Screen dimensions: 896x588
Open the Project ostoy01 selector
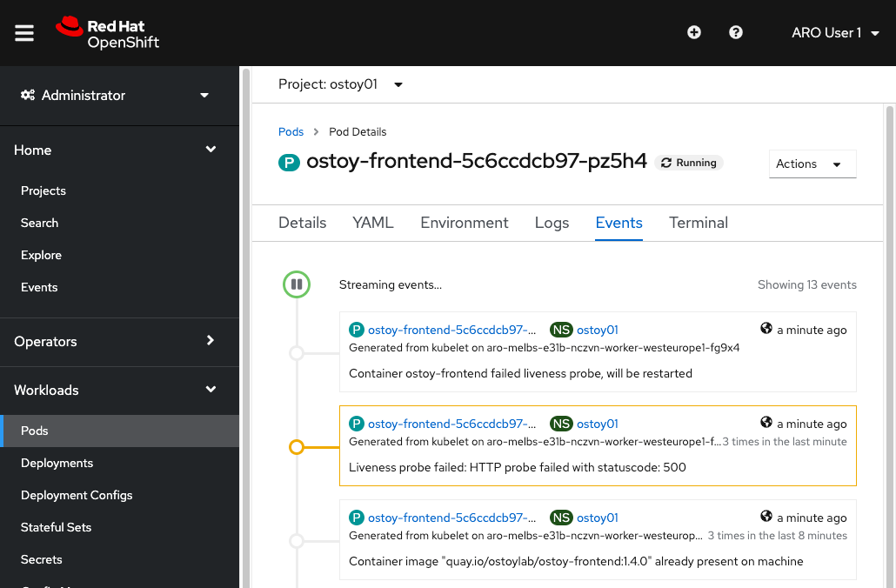(x=340, y=84)
